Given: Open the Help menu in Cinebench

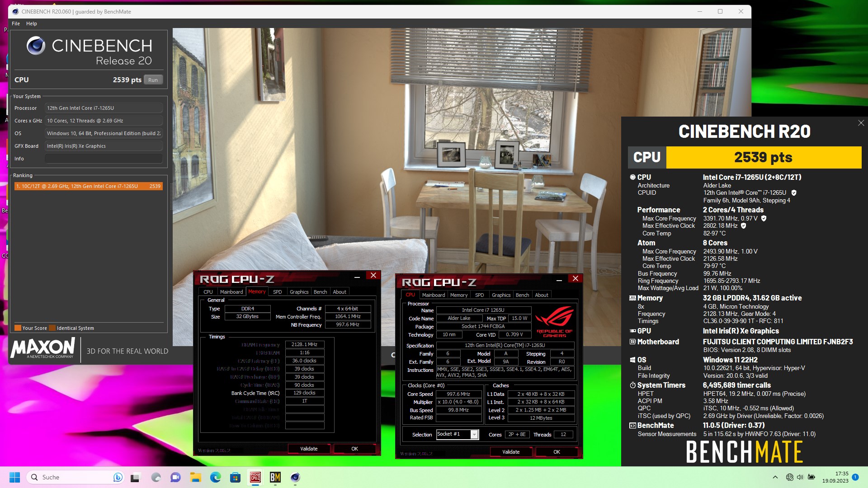Looking at the screenshot, I should pyautogui.click(x=32, y=23).
